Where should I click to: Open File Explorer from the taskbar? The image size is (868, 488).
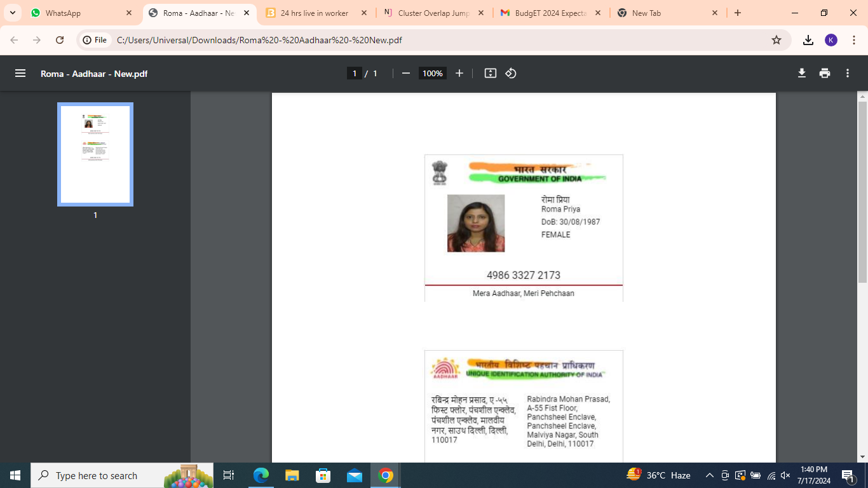292,475
